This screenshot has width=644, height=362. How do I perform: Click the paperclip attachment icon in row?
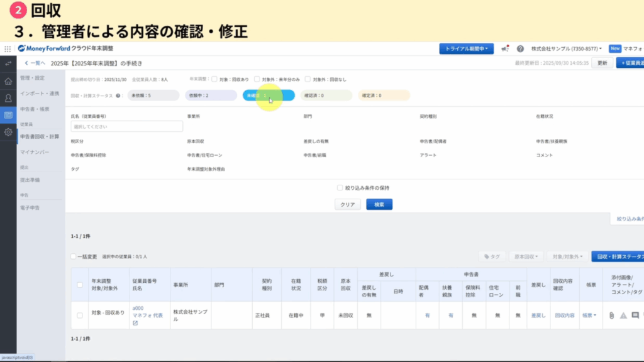(x=611, y=315)
